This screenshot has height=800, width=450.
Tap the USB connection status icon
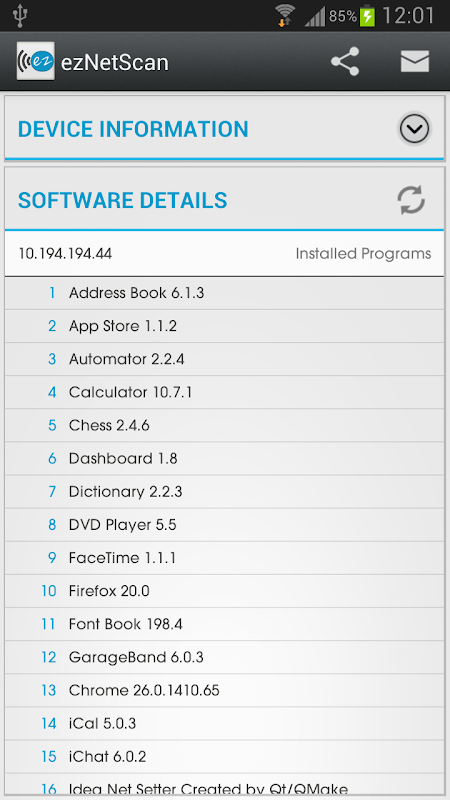tap(20, 15)
